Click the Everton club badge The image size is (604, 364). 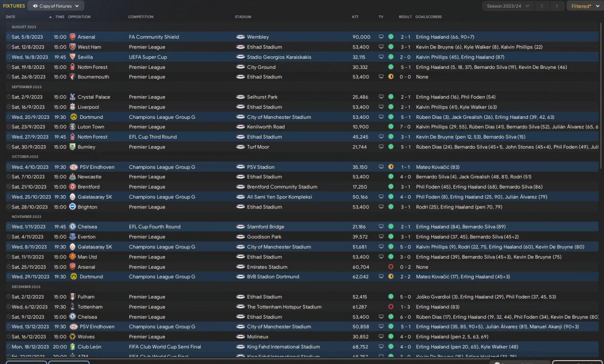pos(72,237)
